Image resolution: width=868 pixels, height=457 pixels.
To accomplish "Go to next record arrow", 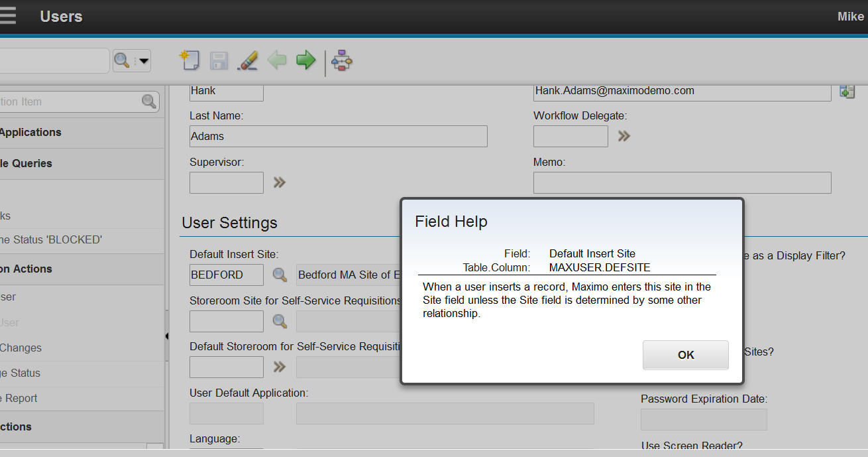I will 305,60.
